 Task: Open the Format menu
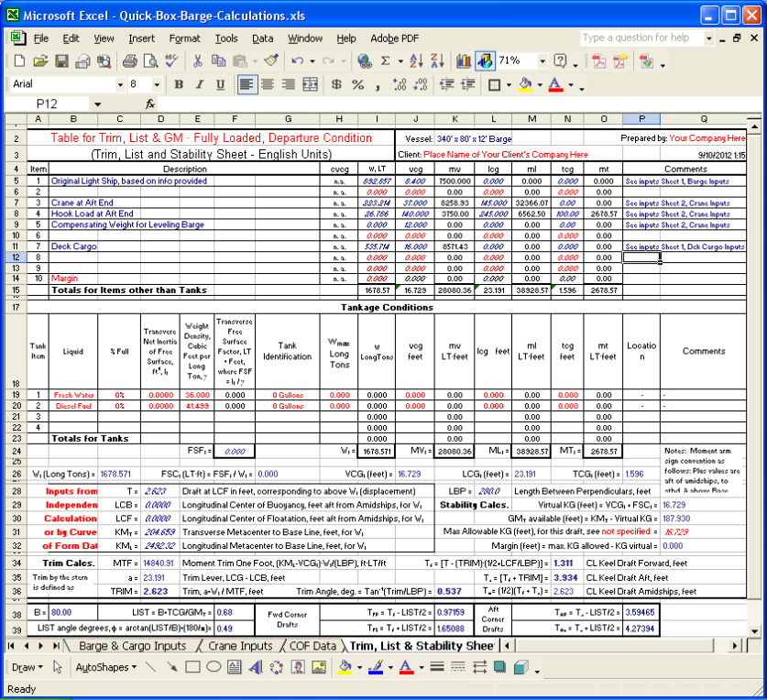184,38
